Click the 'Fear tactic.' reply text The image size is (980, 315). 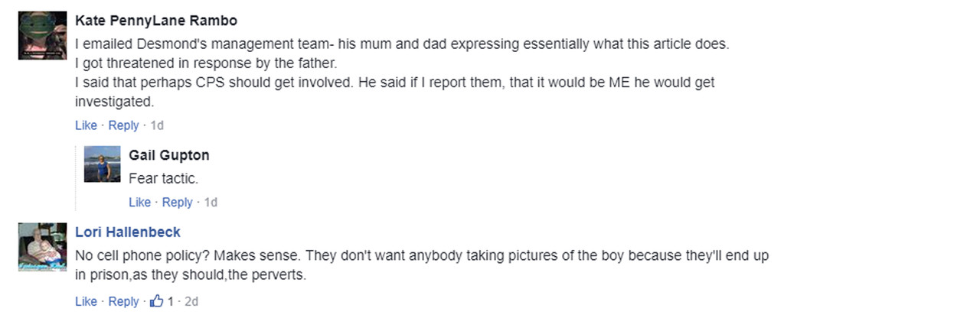click(x=163, y=178)
